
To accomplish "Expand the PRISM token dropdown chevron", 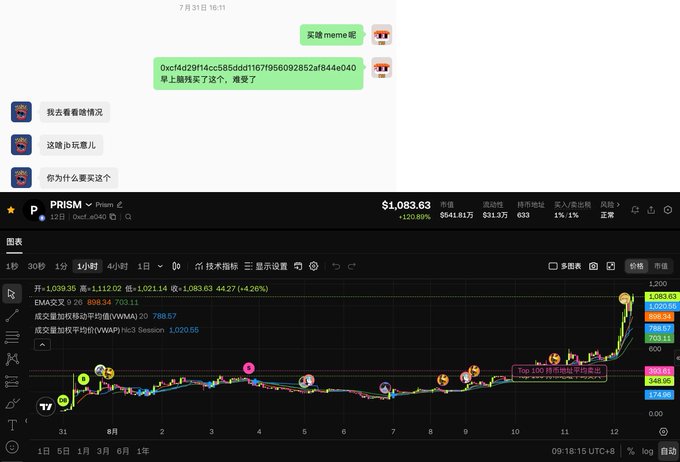I will (88, 205).
